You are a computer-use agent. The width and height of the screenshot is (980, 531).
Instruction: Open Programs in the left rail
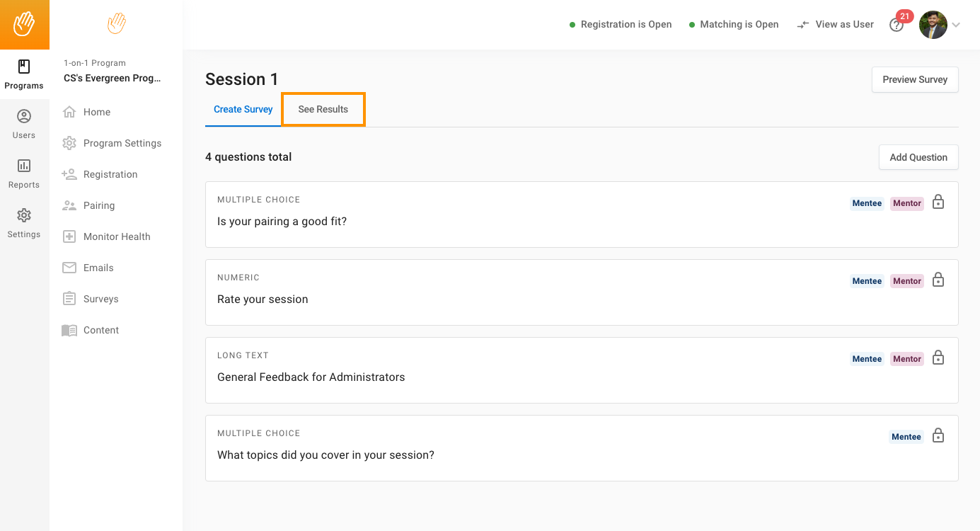[x=24, y=75]
